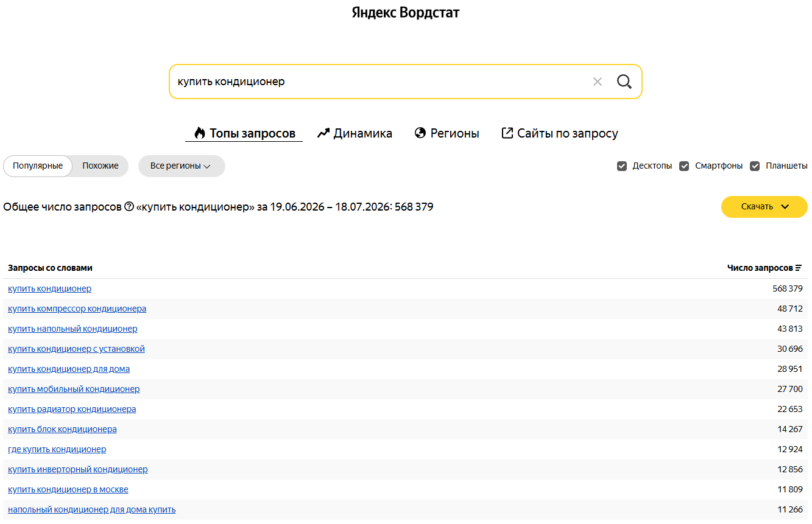812x524 pixels.
Task: Open the Все регионы dropdown
Action: (181, 166)
